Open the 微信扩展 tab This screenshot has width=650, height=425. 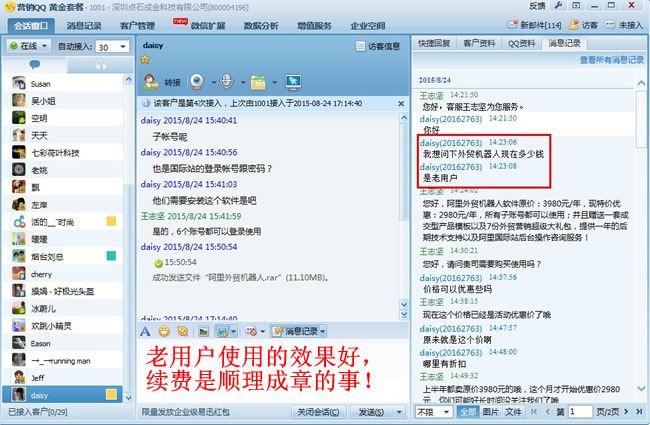coord(208,26)
